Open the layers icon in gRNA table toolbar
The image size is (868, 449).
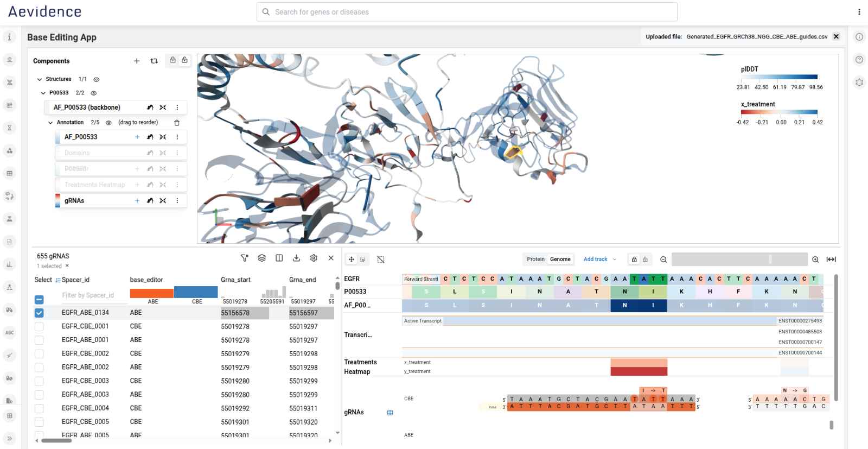[x=262, y=258]
